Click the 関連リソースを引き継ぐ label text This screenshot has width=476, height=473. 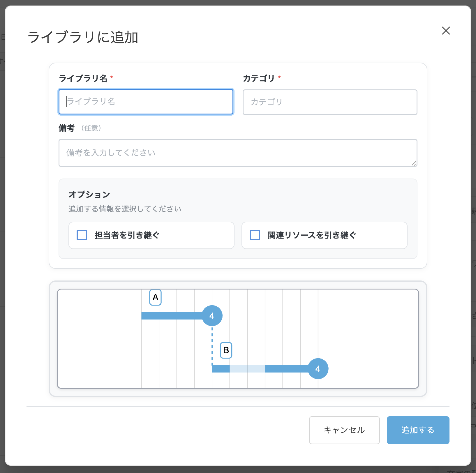pos(312,235)
